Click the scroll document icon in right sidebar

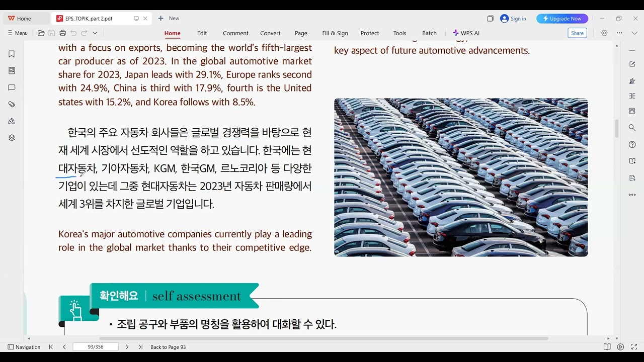(632, 111)
